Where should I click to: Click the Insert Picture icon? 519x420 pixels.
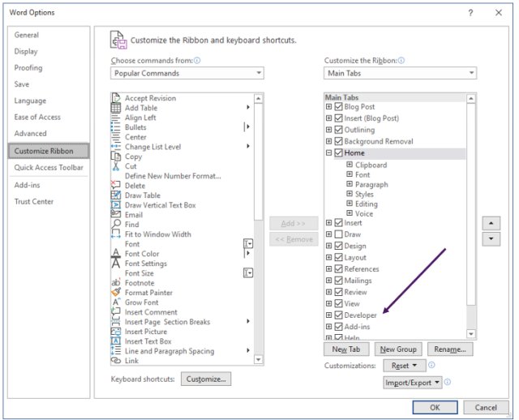point(116,332)
